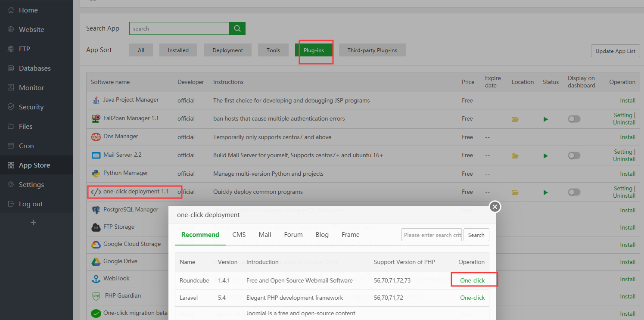Click the Google Drive triangle icon
Image resolution: width=644 pixels, height=320 pixels.
96,261
